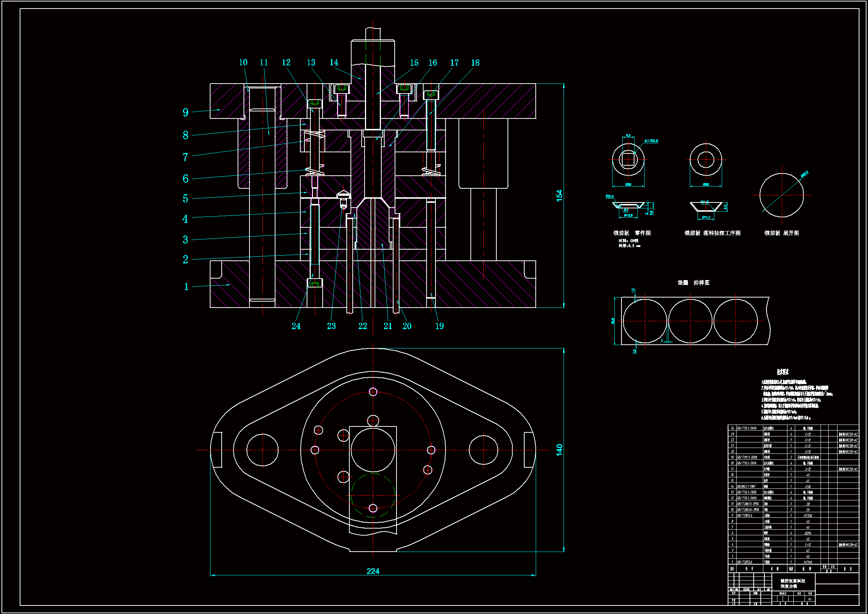Click the 65Mn material cell
The height and width of the screenshot is (614, 868).
click(808, 533)
